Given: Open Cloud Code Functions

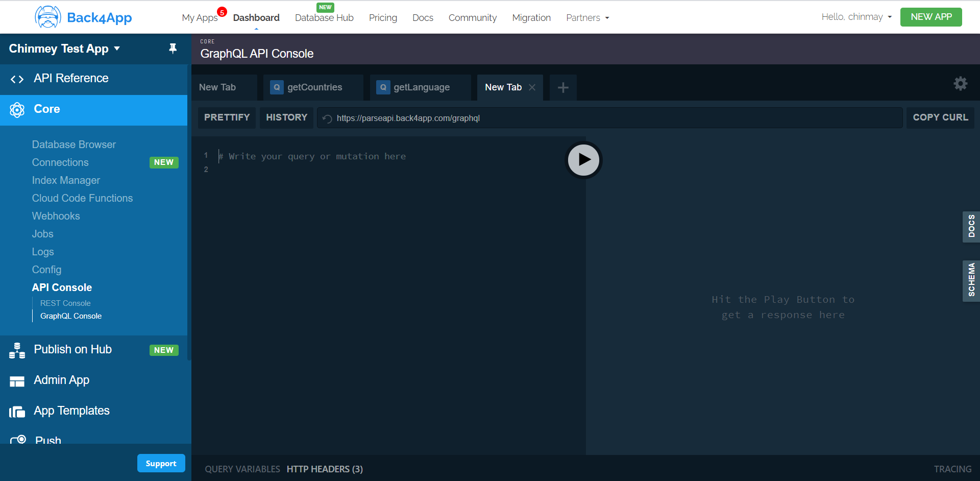Looking at the screenshot, I should click(x=82, y=198).
